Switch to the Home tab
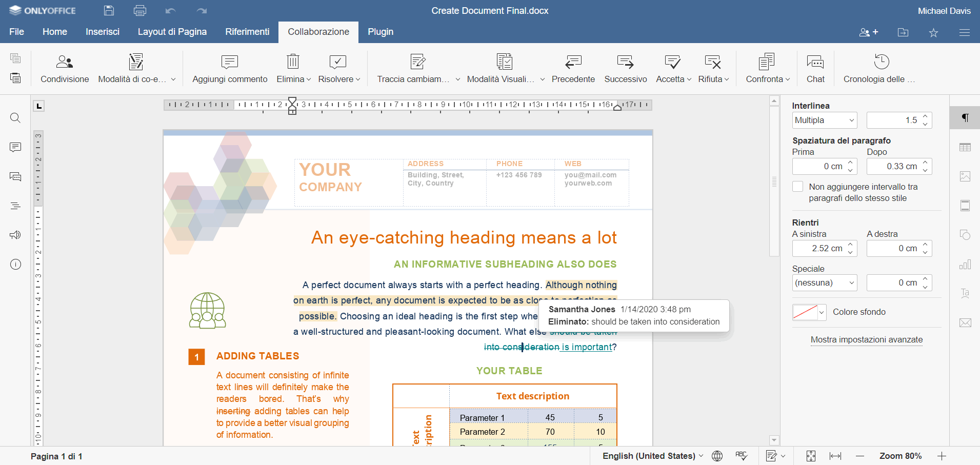980x465 pixels. coord(55,32)
